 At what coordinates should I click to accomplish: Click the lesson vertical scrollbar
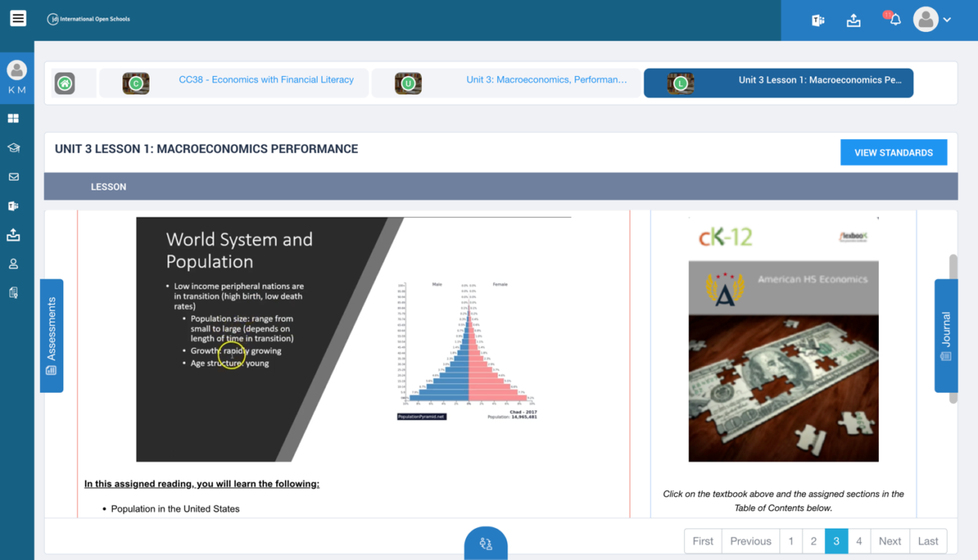(x=952, y=328)
